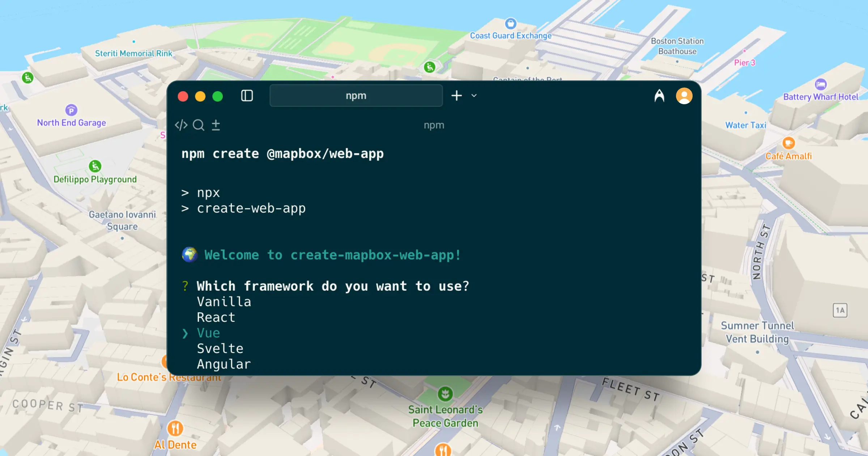Choose Angular framework option
The height and width of the screenshot is (456, 868).
224,364
